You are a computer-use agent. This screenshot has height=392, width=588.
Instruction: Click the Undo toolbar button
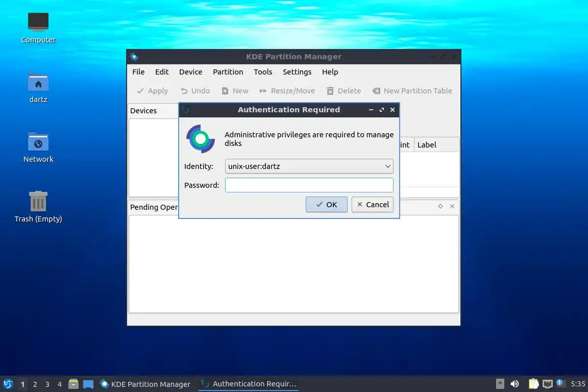click(x=195, y=91)
